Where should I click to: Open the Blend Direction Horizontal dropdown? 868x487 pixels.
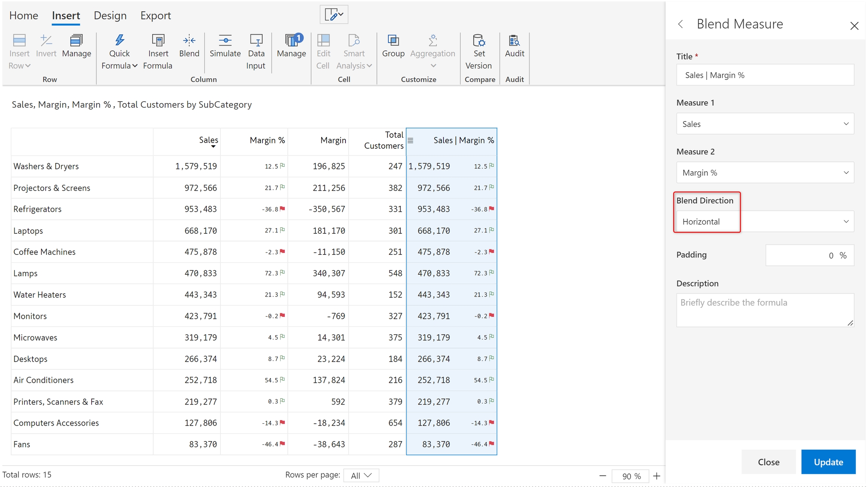(765, 222)
